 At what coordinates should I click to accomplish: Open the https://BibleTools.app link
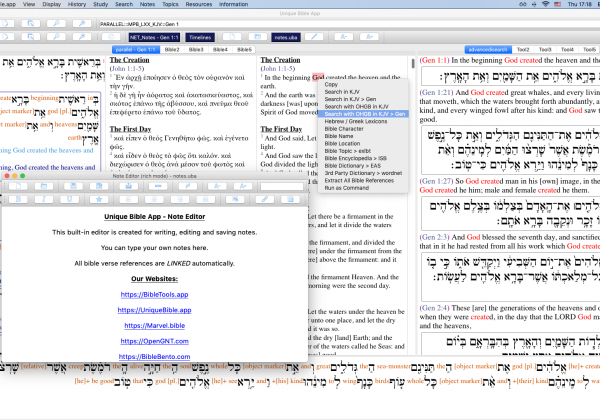[x=155, y=295]
